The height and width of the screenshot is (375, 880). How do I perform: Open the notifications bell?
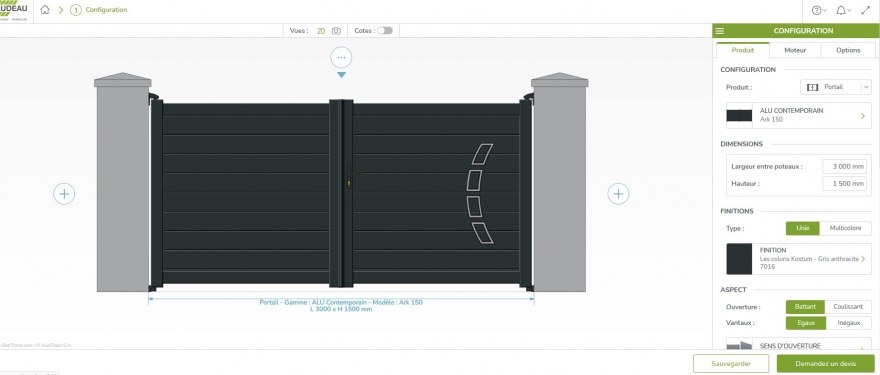(x=844, y=10)
